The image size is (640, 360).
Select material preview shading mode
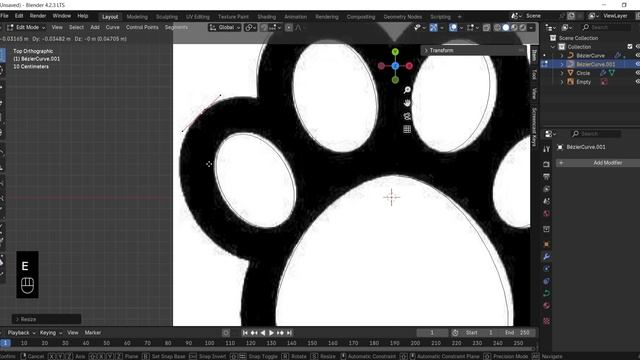(x=514, y=27)
